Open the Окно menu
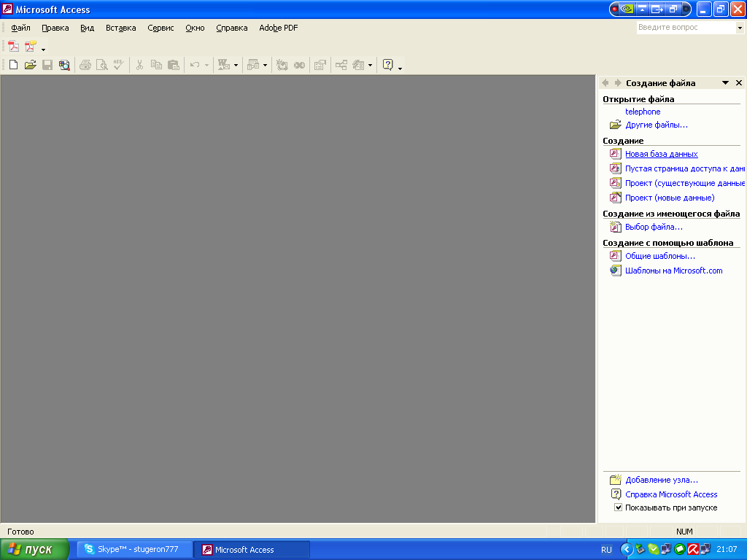 point(195,28)
